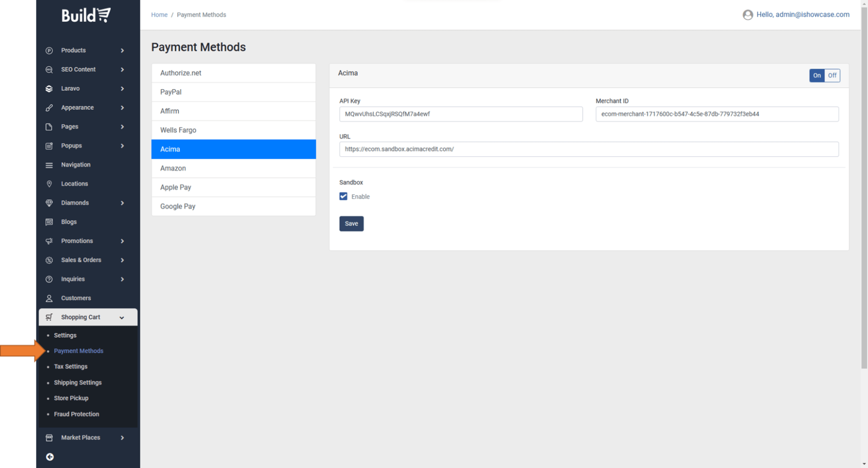This screenshot has height=468, width=868.
Task: Click the back arrow at sidebar bottom
Action: [x=50, y=457]
